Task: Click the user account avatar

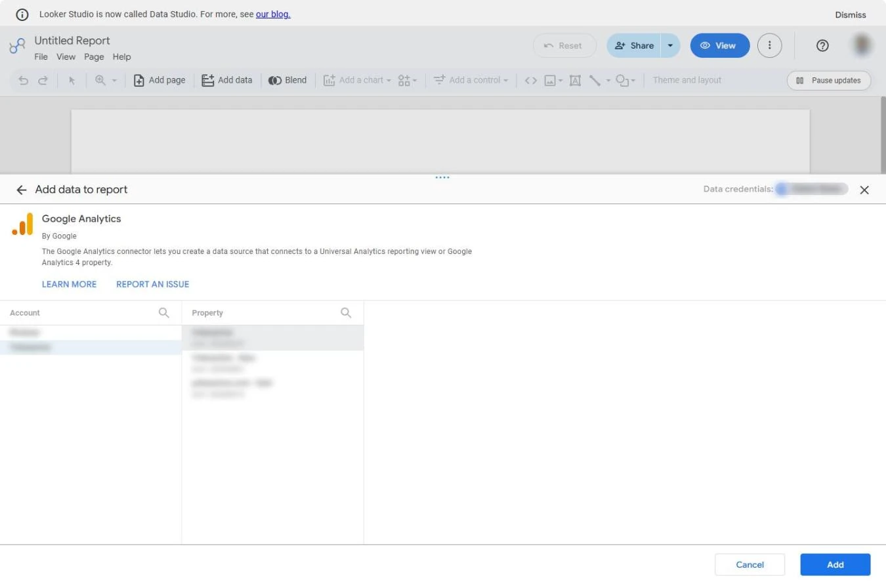Action: [x=862, y=45]
